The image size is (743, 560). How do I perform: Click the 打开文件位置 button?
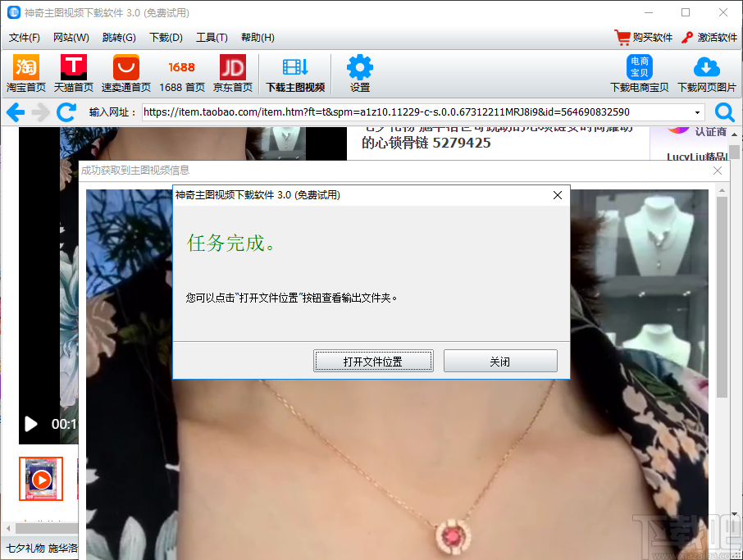[373, 361]
